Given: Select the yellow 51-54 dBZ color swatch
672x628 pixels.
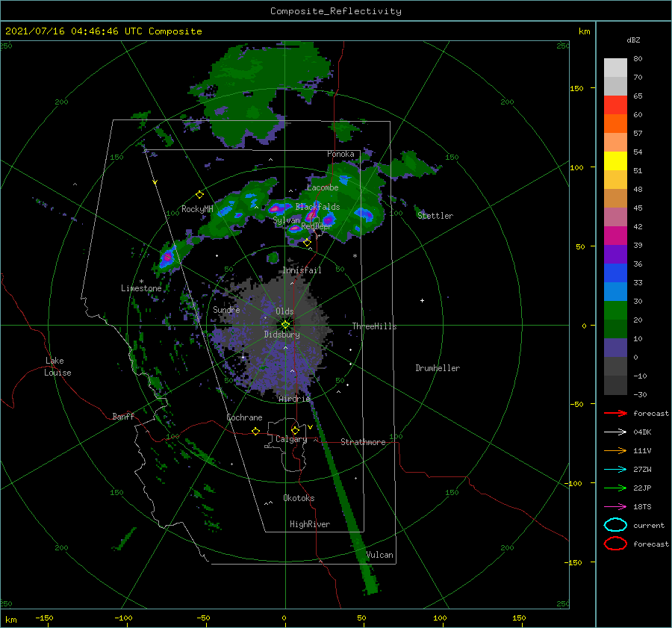Looking at the screenshot, I should 615,161.
